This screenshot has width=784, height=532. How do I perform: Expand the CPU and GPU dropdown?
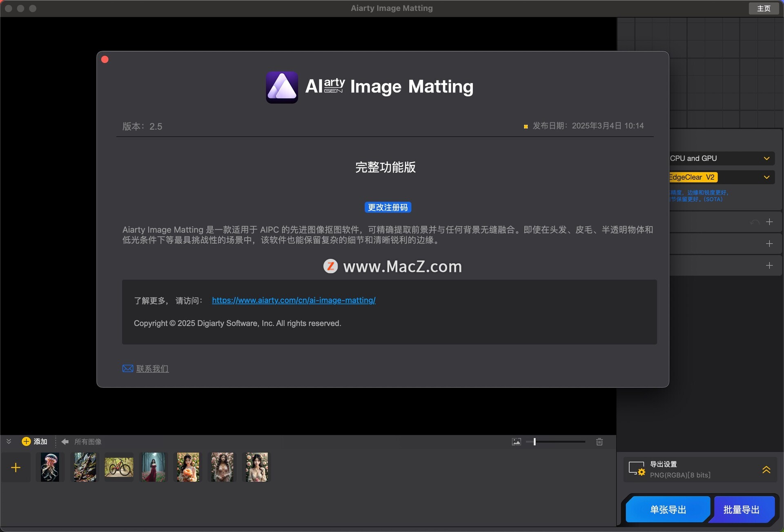722,158
